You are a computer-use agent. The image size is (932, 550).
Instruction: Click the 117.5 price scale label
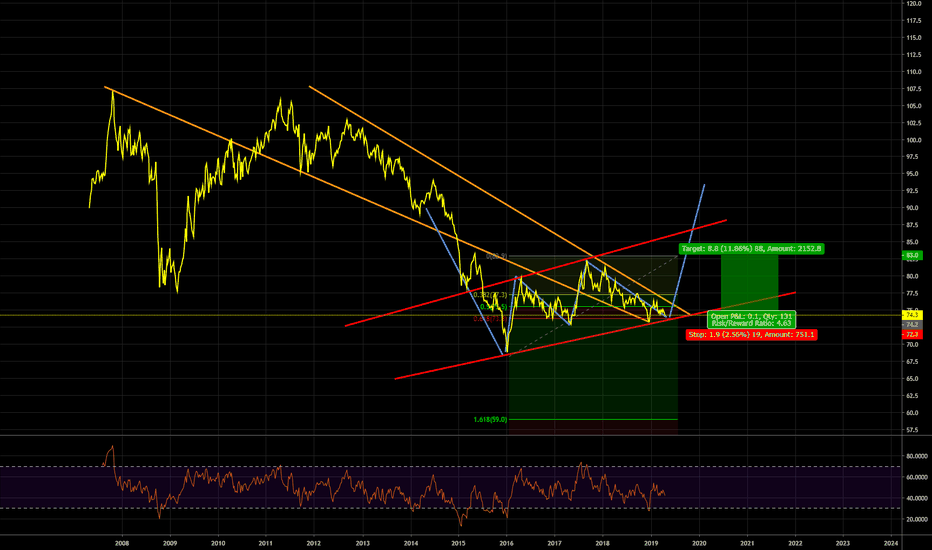click(x=914, y=21)
